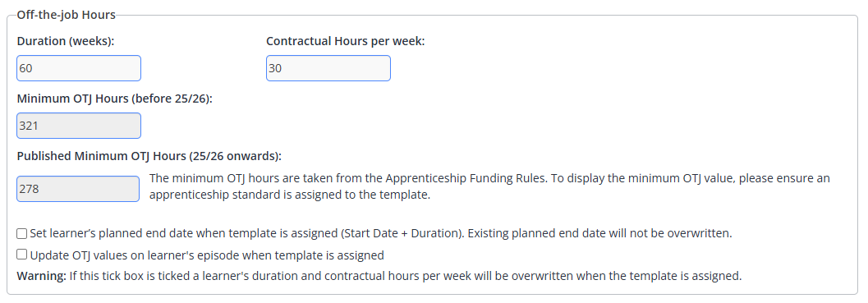Click the warning sentence about overwritten contractual hours
The height and width of the screenshot is (303, 868).
tap(405, 276)
